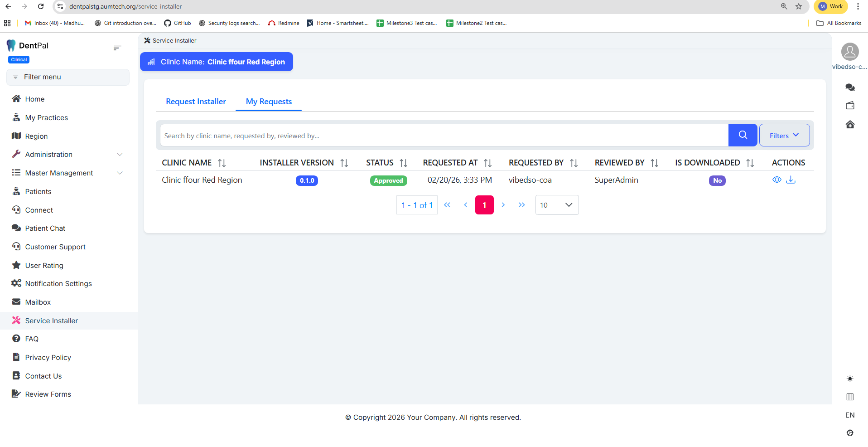Go to pagination page 1 button

484,205
